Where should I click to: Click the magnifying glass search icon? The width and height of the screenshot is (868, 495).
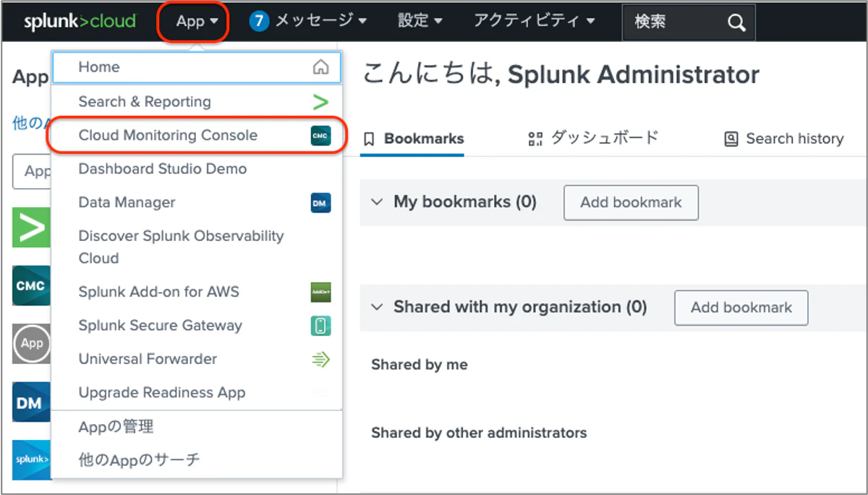tap(736, 23)
